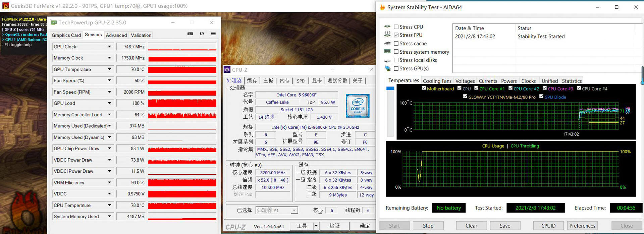Open CPU Temperature sensor dropdown
This screenshot has width=644, height=234.
click(109, 205)
